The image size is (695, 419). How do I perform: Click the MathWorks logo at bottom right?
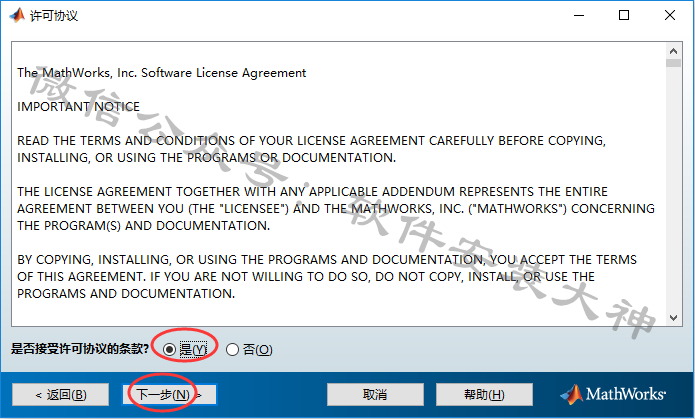pos(613,394)
